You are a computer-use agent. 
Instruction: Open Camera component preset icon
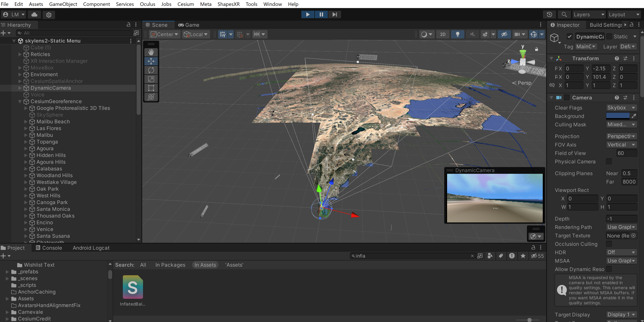625,98
